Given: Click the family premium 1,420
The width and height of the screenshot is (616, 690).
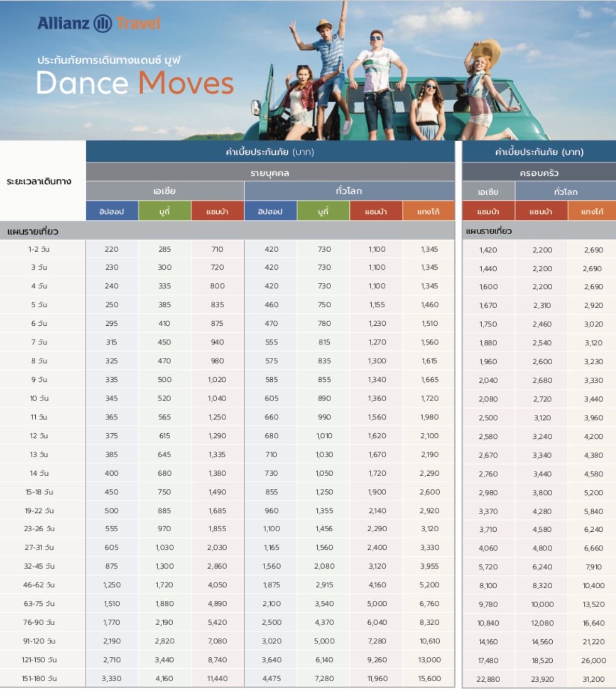Looking at the screenshot, I should pos(488,250).
